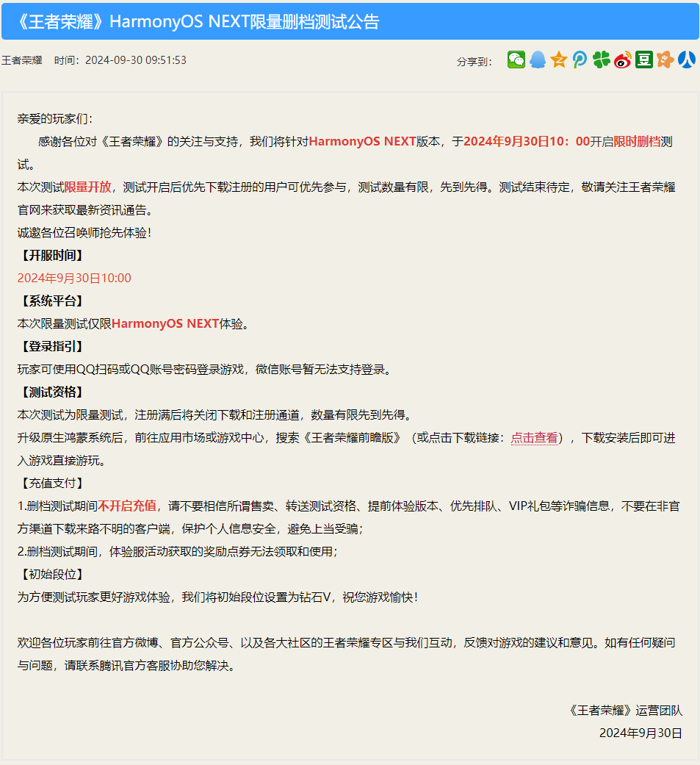This screenshot has height=765, width=700.
Task: Click the 分享到 label
Action: (x=475, y=62)
